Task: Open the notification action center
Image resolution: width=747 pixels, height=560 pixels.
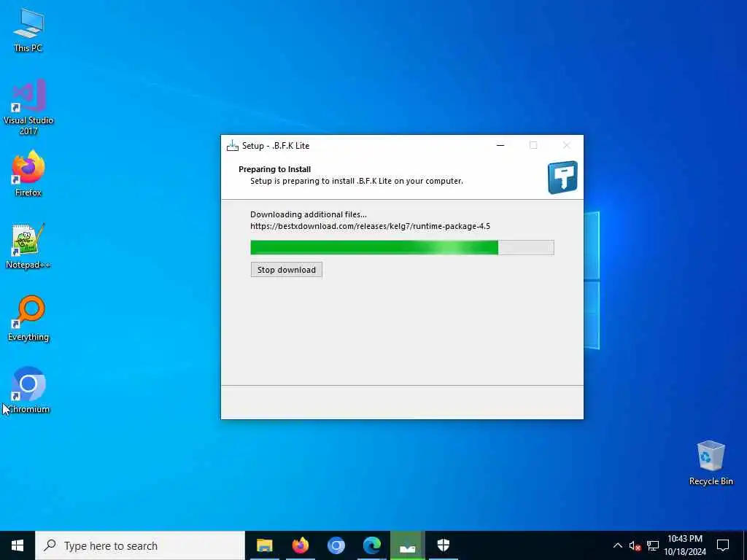Action: point(723,545)
